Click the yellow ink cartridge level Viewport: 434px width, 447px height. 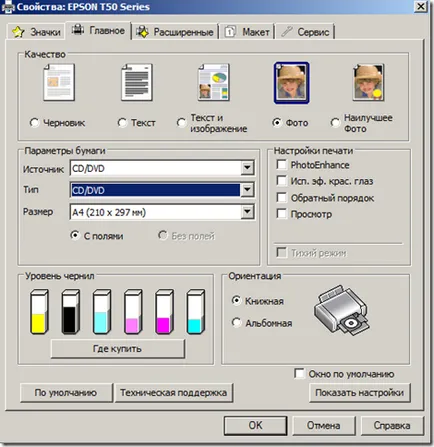point(39,312)
